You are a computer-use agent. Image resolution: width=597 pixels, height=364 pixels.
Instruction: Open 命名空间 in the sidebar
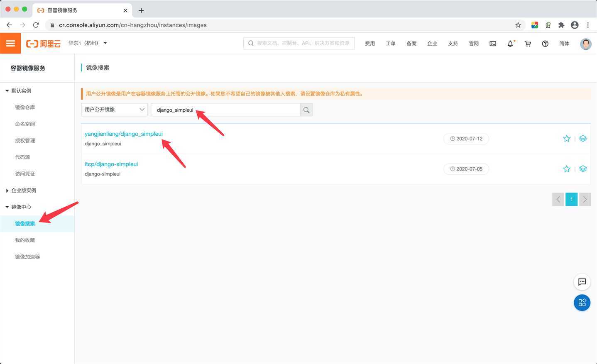pyautogui.click(x=25, y=124)
